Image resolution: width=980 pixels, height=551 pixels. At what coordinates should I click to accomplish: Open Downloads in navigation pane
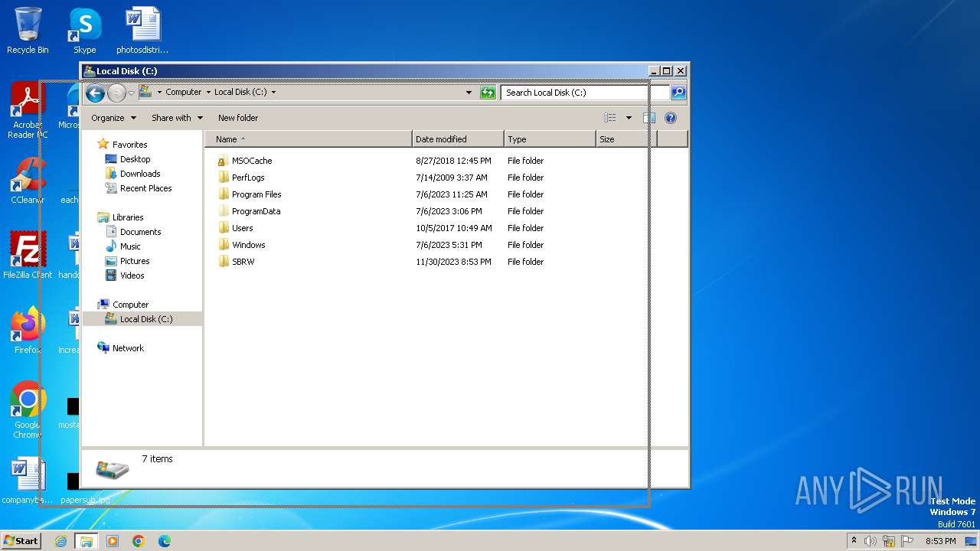(140, 174)
